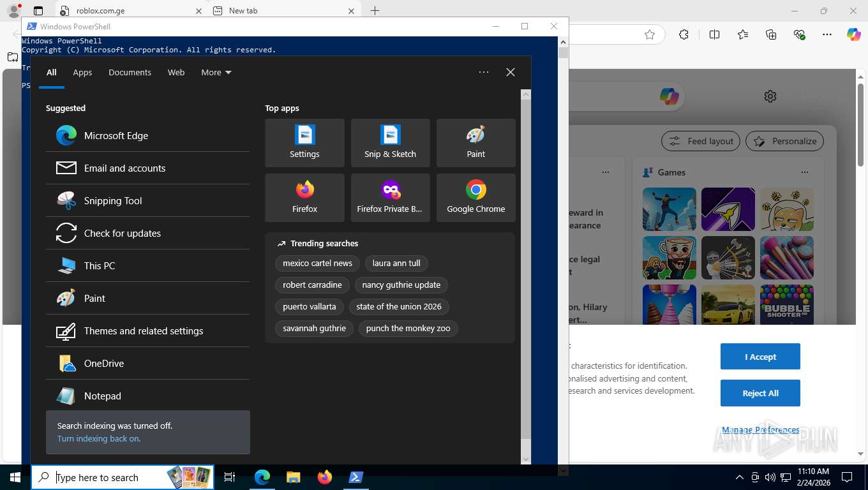The width and height of the screenshot is (868, 490).
Task: Add this page to favorites star
Action: (650, 34)
